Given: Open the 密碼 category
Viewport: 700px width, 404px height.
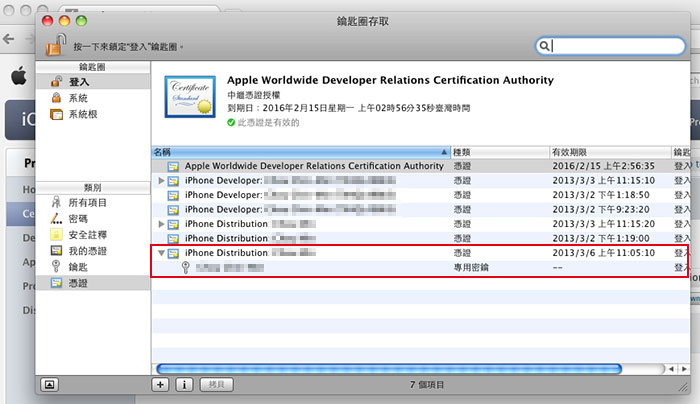Looking at the screenshot, I should (x=92, y=219).
